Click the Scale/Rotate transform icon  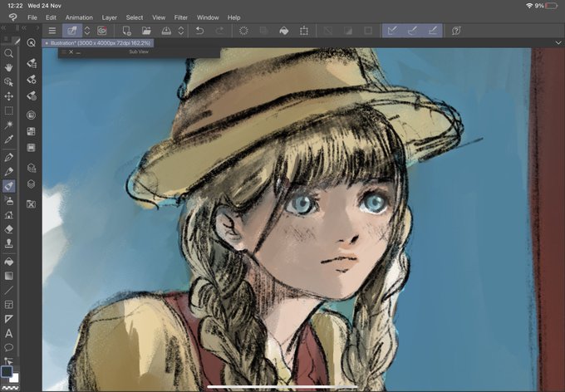point(304,31)
